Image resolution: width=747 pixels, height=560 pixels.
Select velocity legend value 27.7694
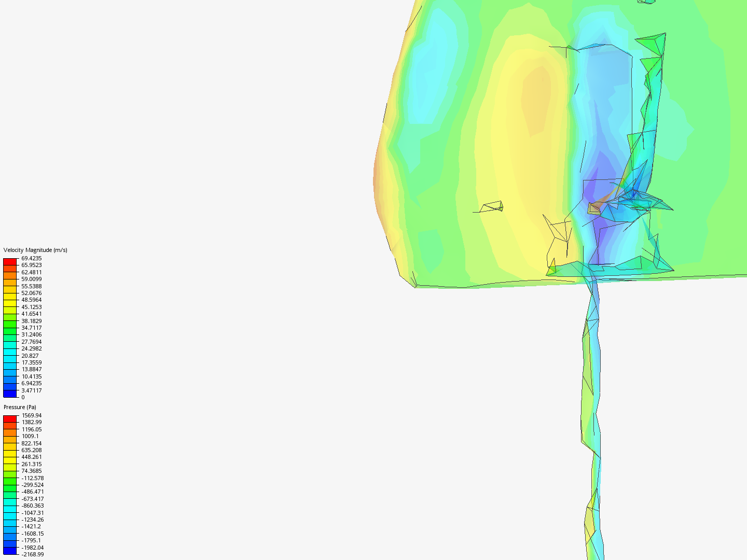[x=32, y=342]
